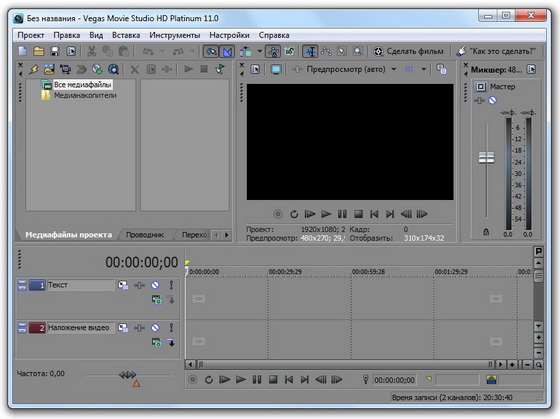Capture video icon in media panel
This screenshot has height=419, width=560.
[x=65, y=69]
